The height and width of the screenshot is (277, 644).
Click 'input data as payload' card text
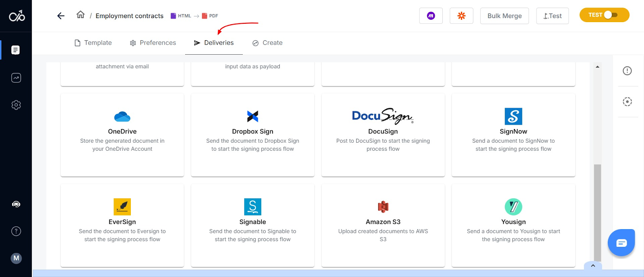point(253,66)
